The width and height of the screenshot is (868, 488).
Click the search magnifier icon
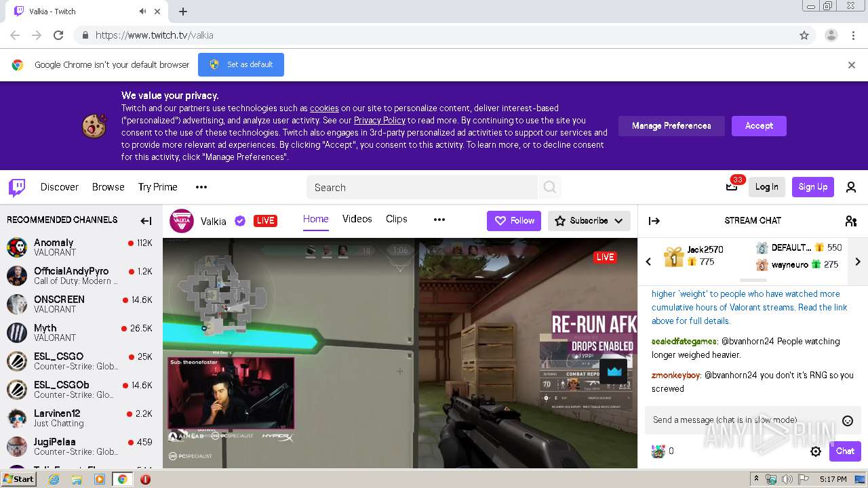coord(550,187)
